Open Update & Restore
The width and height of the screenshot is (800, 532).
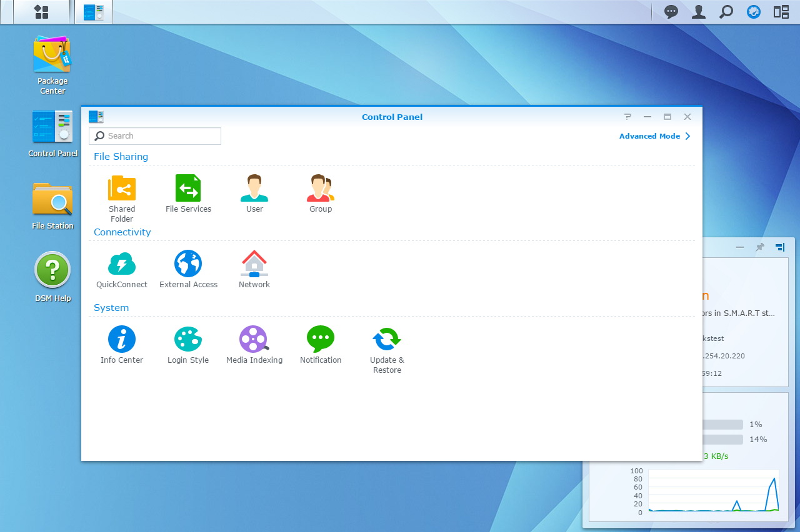387,340
